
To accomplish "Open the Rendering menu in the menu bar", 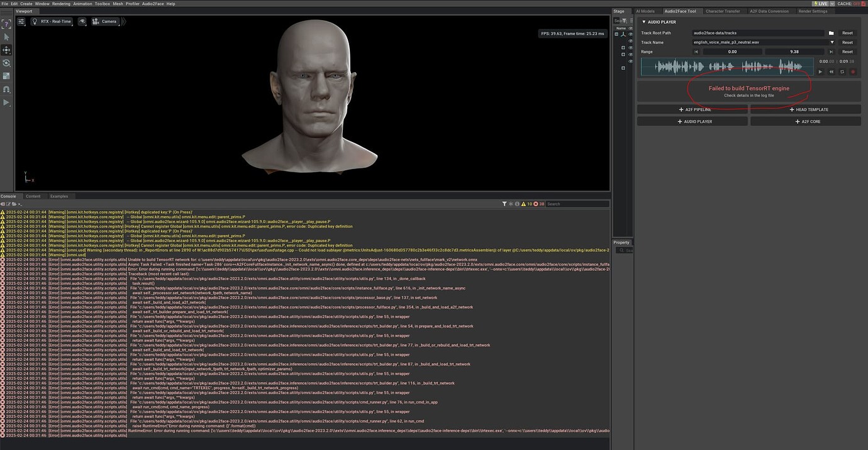I will [x=62, y=3].
